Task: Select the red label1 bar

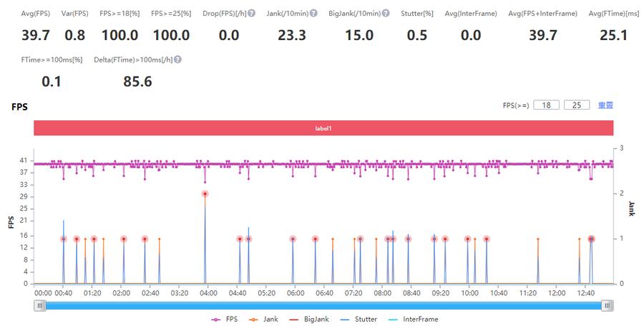Action: [x=323, y=128]
